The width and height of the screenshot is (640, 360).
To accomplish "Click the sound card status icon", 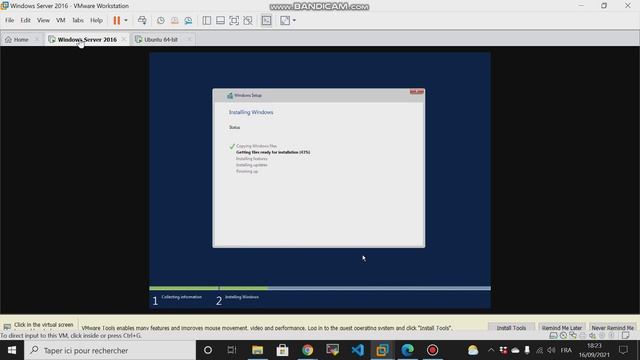I will point(592,336).
